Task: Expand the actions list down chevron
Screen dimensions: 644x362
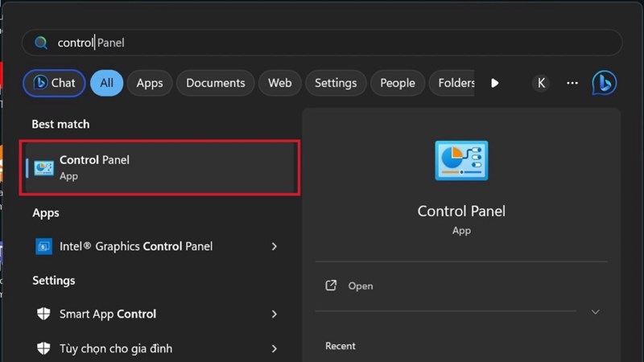Action: tap(596, 311)
